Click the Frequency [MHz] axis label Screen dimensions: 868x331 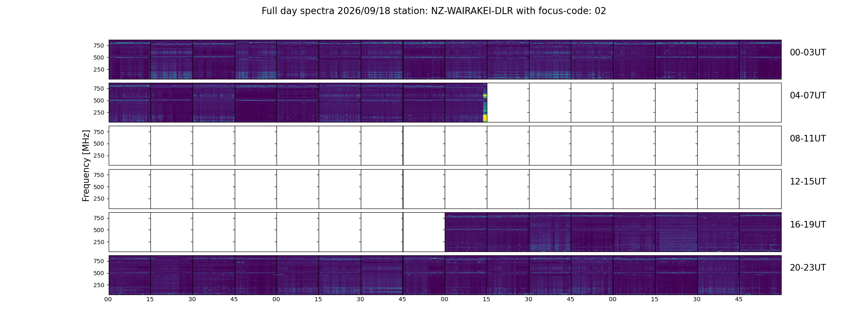tap(86, 165)
